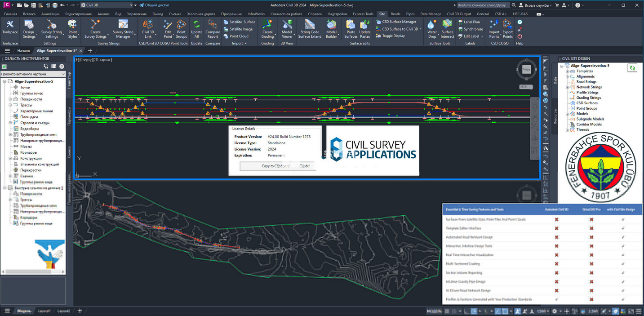Open Civil 3D Link tool
This screenshot has height=316, width=644.
click(148, 28)
